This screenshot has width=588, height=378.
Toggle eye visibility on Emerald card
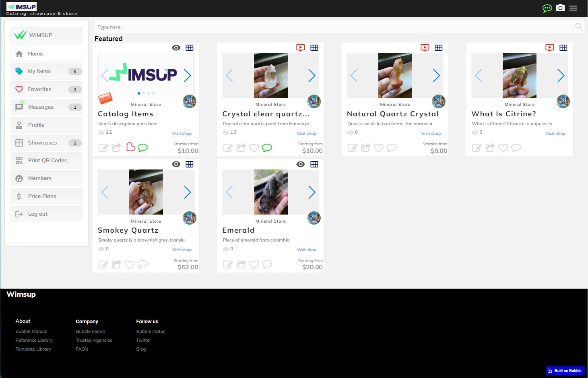click(300, 164)
